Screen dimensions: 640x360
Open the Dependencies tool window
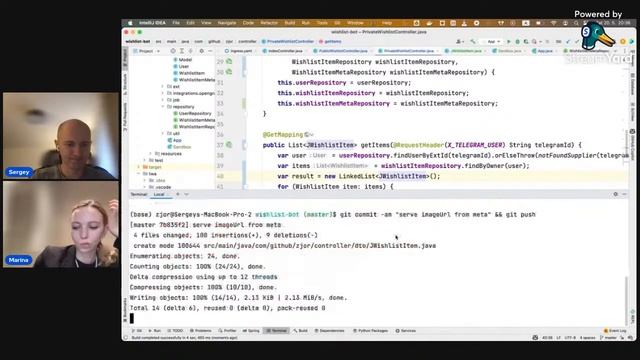click(x=329, y=331)
